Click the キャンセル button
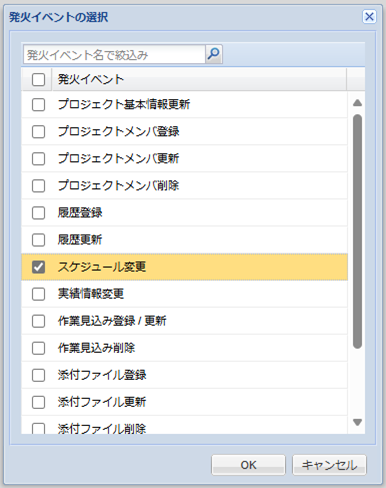This screenshot has width=386, height=488. click(329, 465)
